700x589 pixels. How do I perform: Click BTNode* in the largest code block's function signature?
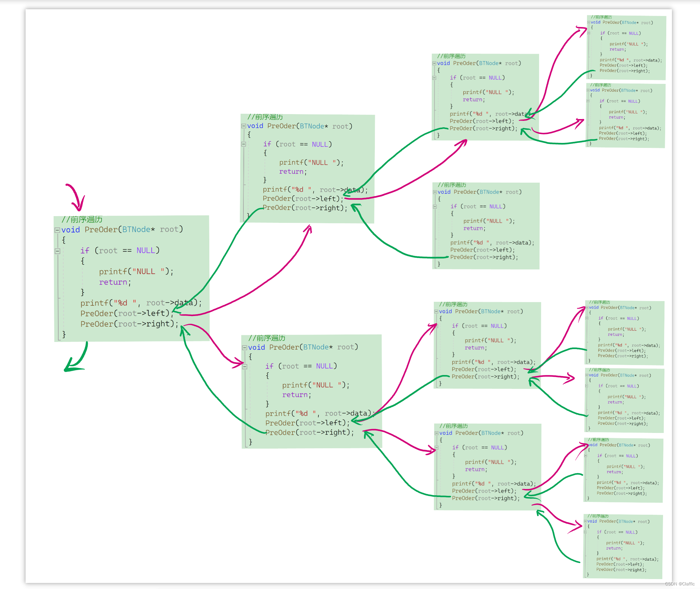[139, 230]
